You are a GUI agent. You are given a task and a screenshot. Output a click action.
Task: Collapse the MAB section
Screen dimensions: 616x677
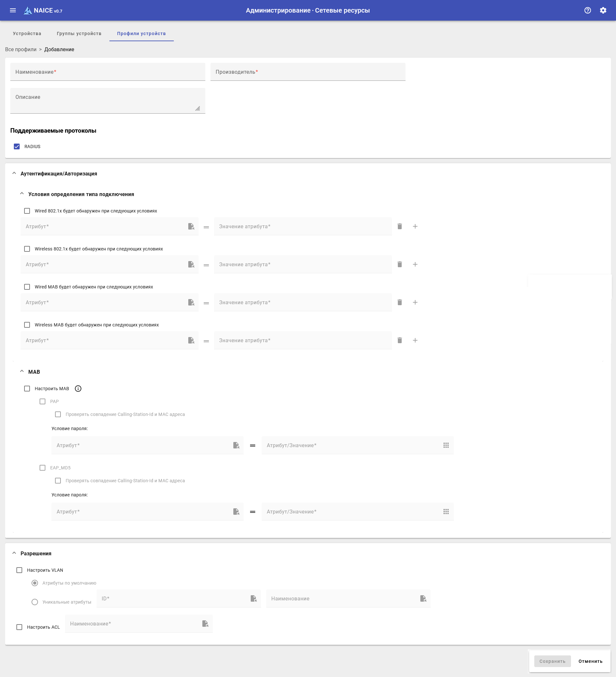pos(22,371)
